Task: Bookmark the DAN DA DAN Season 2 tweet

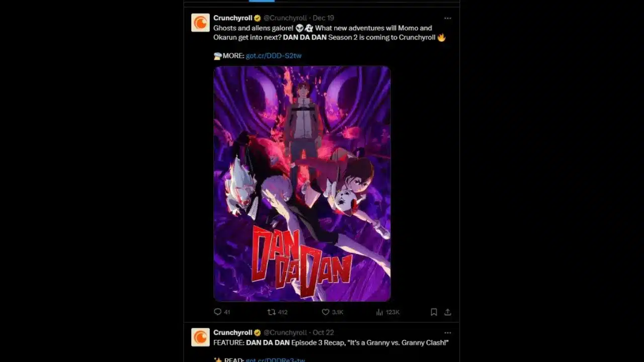Action: pyautogui.click(x=434, y=312)
